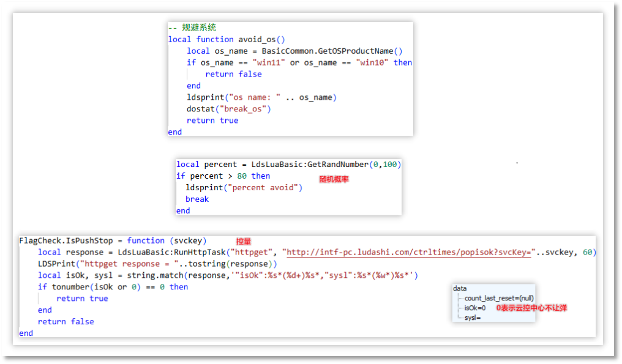
Task: Click the "win11" string literal
Action: click(268, 62)
